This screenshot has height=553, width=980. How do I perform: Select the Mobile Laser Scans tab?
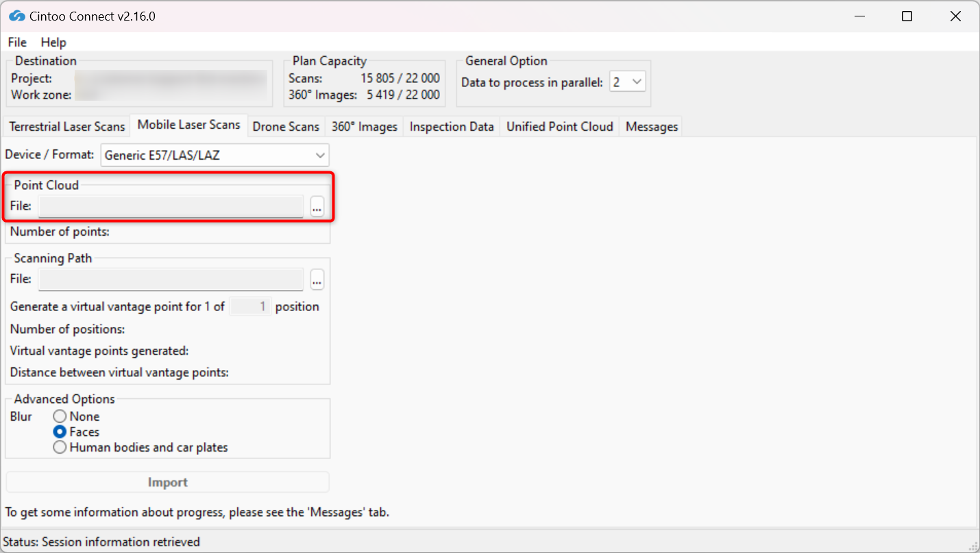tap(189, 125)
